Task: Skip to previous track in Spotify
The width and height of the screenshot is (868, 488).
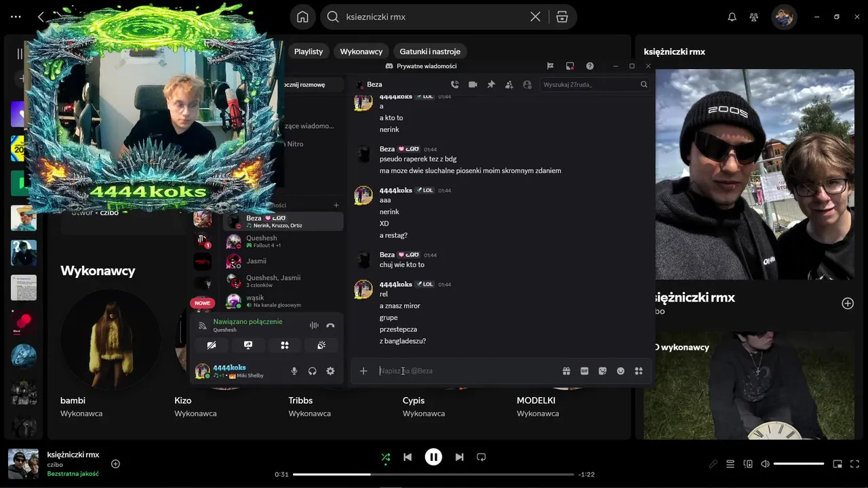Action: click(408, 457)
